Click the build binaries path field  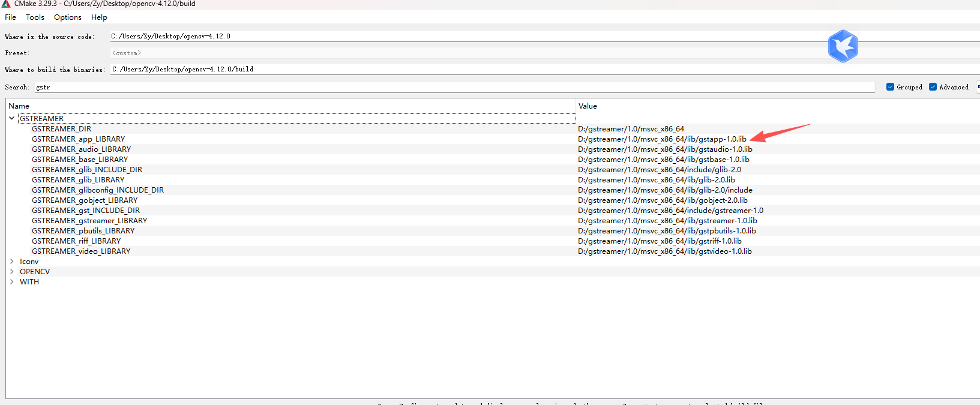(544, 69)
